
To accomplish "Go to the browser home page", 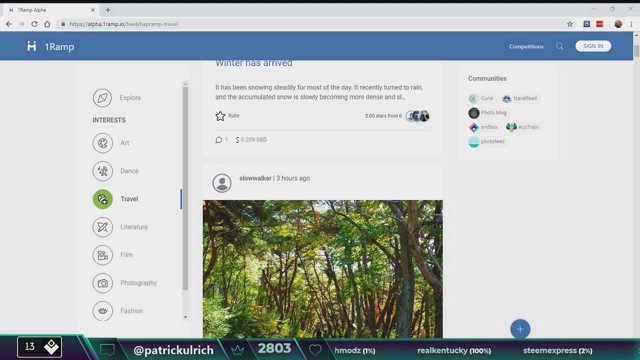I will 47,24.
